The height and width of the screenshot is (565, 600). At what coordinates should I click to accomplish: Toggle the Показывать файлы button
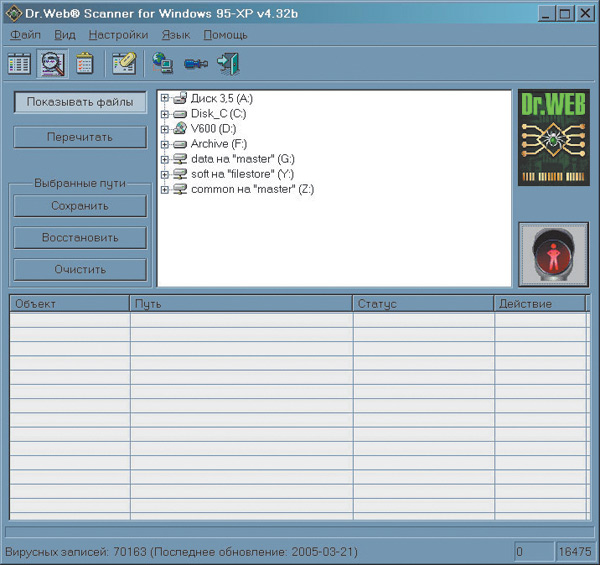coord(80,102)
